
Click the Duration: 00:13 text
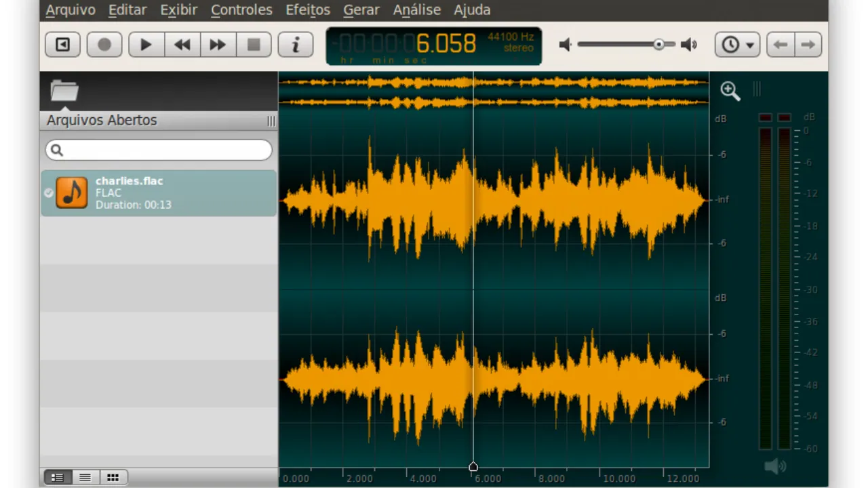point(134,205)
